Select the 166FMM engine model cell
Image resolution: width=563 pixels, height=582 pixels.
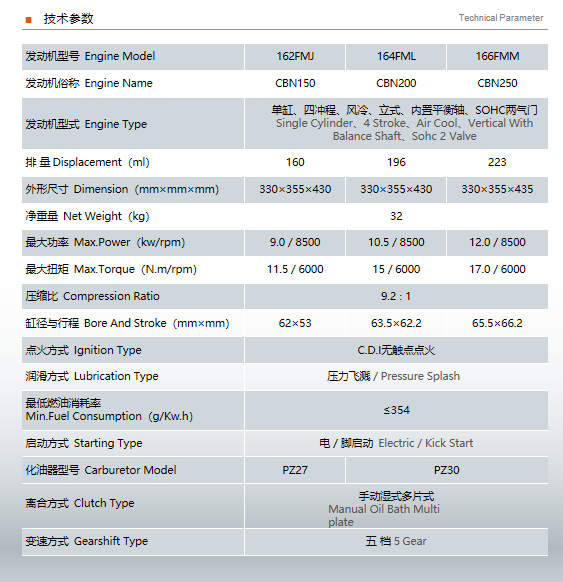click(x=497, y=57)
